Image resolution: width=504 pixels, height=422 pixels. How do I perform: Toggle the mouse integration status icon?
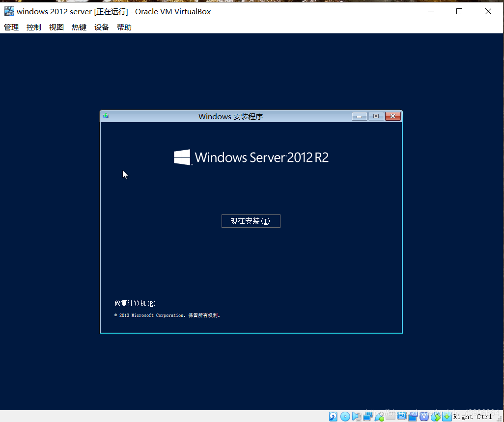click(436, 417)
